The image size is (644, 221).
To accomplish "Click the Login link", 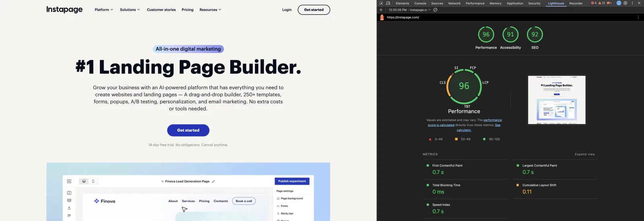I will [287, 10].
